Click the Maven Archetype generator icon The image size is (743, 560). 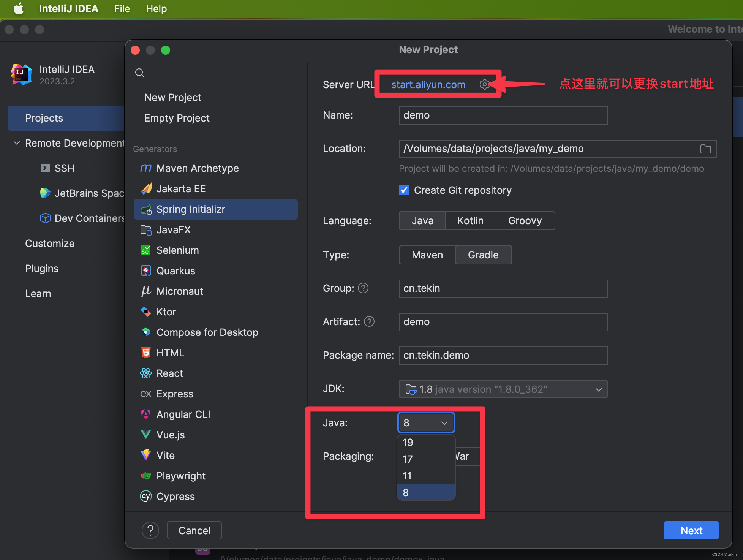(145, 168)
